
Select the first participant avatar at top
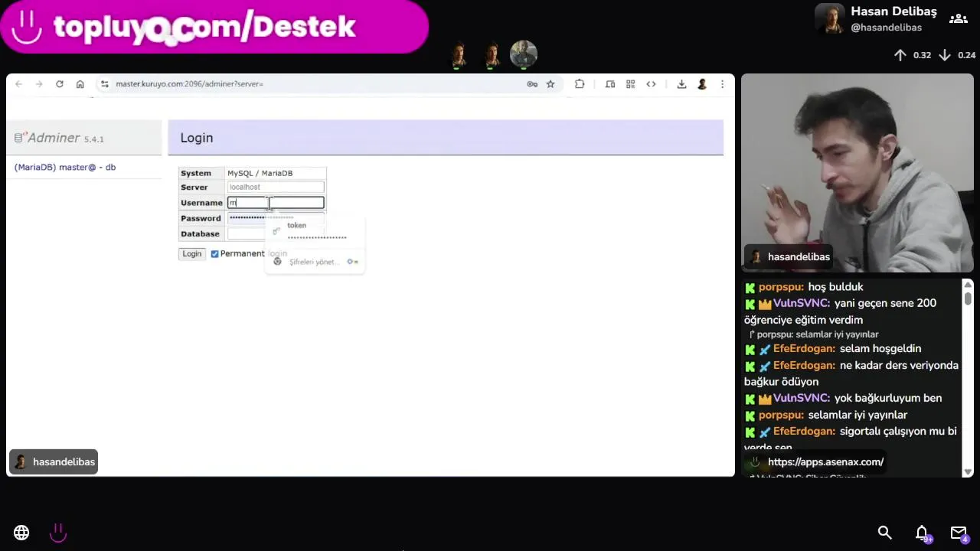coord(458,55)
